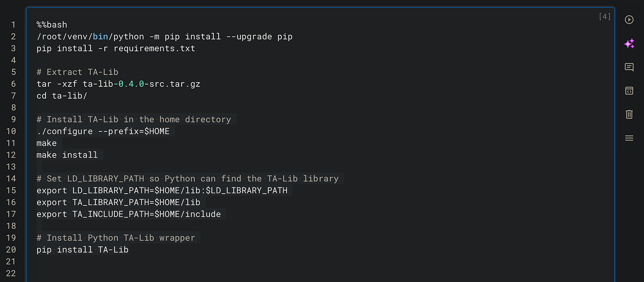The image size is (644, 282).
Task: Click the pip upgrade command on line 2
Action: 164,36
